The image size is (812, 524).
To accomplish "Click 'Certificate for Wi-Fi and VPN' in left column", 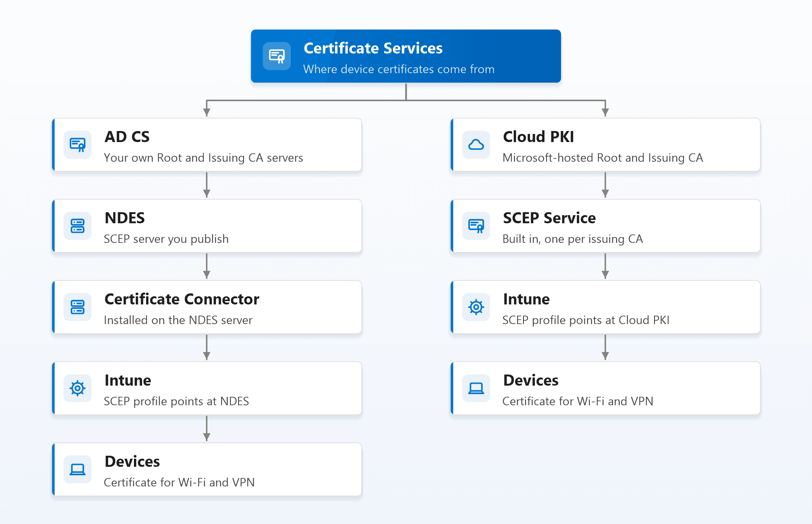I will pyautogui.click(x=179, y=483).
